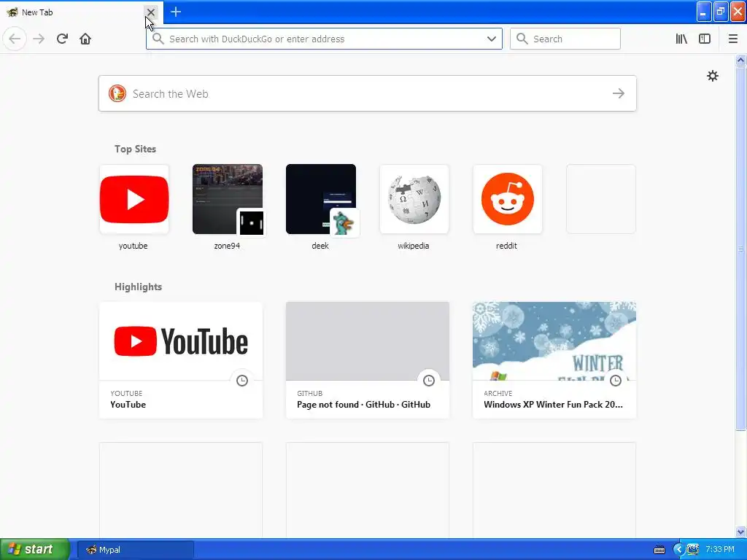Open the Windows XP Winter Fun Pack highlight

[x=554, y=360]
